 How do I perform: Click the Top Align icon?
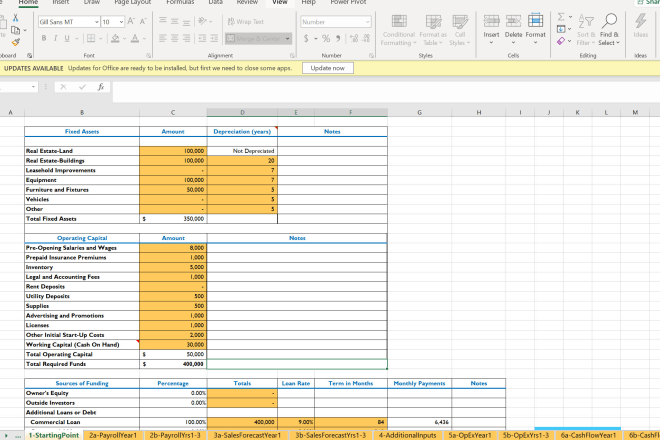pyautogui.click(x=162, y=21)
